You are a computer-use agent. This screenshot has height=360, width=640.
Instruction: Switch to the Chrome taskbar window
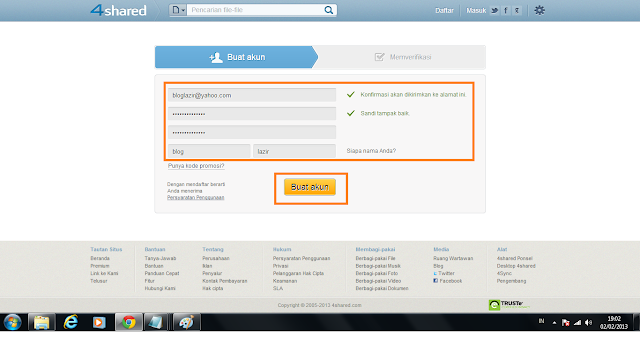click(129, 322)
